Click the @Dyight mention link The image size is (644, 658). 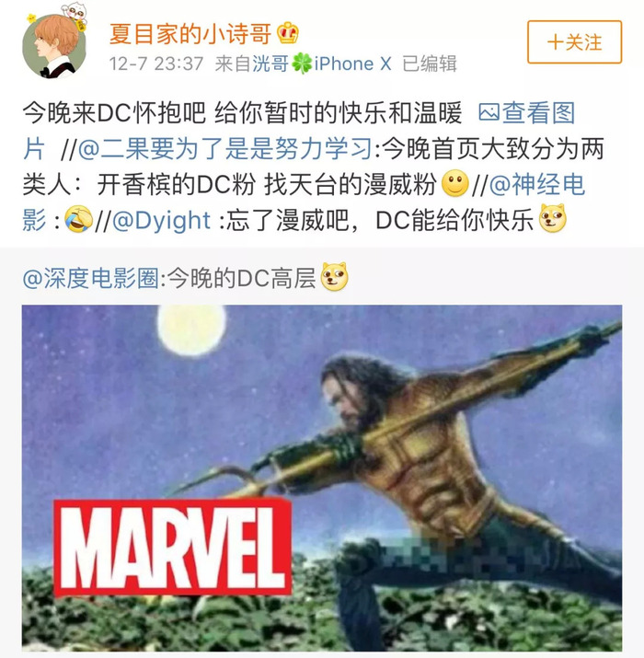pyautogui.click(x=161, y=220)
